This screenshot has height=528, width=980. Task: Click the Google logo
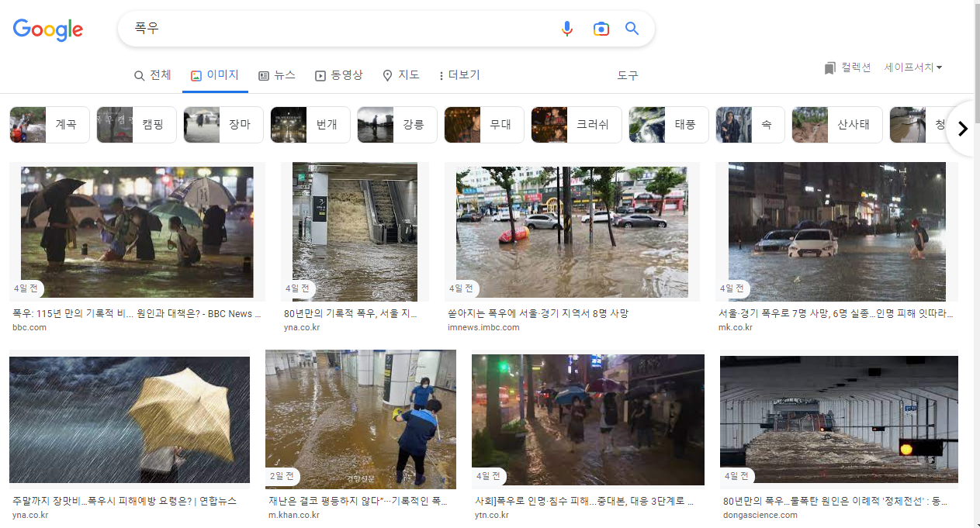pyautogui.click(x=48, y=29)
